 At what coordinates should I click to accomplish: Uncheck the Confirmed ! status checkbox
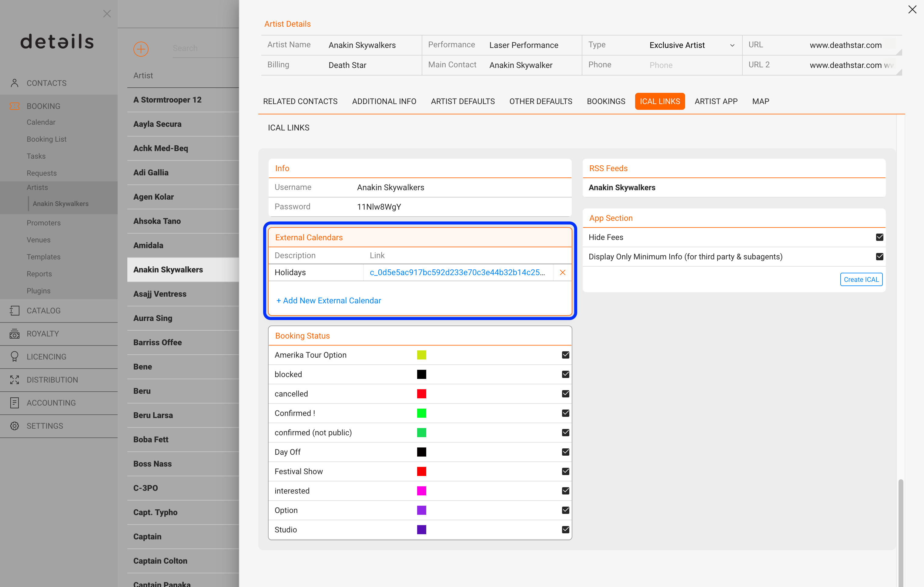click(566, 413)
